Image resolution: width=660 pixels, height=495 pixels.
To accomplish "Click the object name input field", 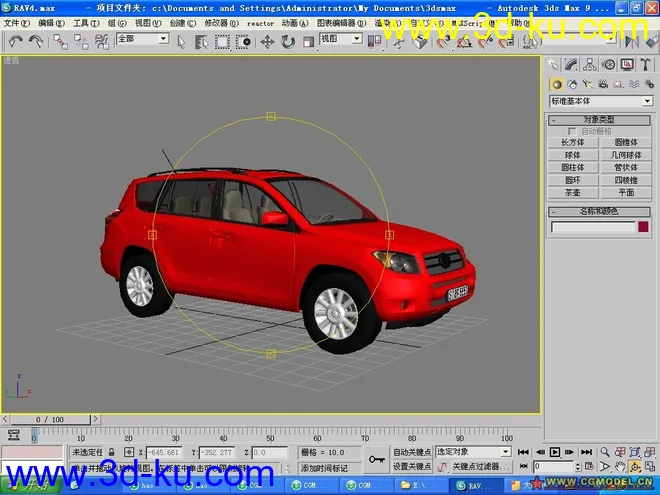I will point(593,227).
